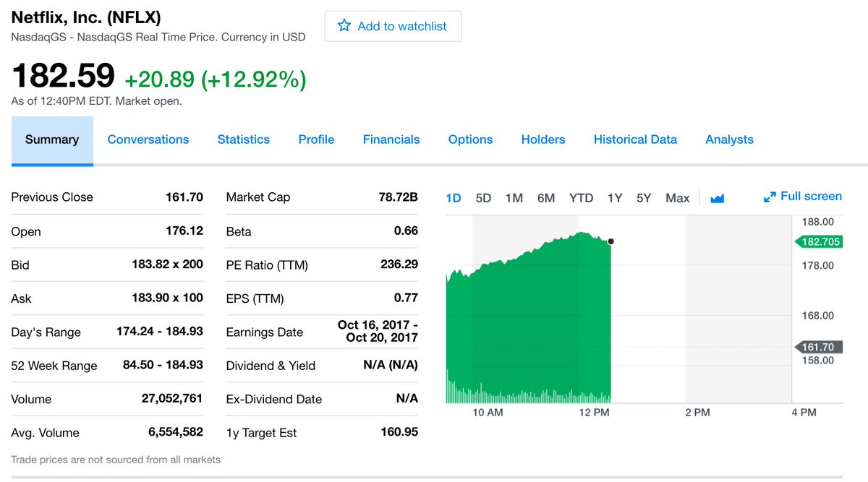The height and width of the screenshot is (482, 868).
Task: Click the PE Ratio value 236.29
Action: coord(399,264)
